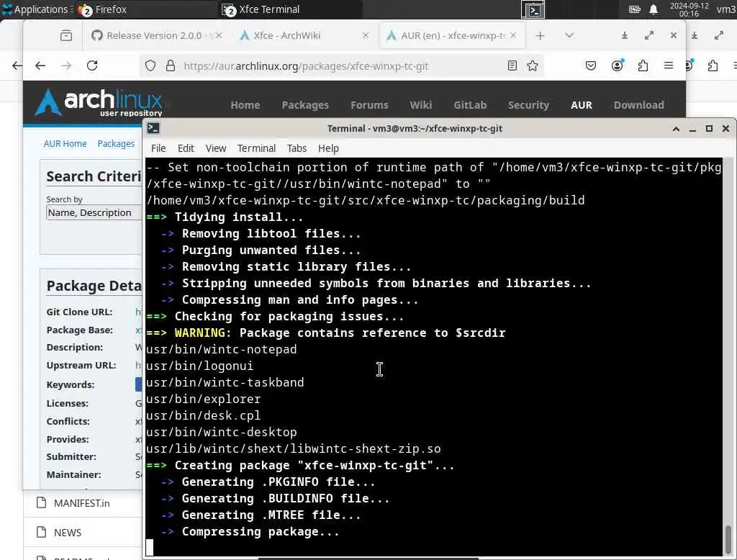Switch to the Xfce - ArchWiki tab

286,36
